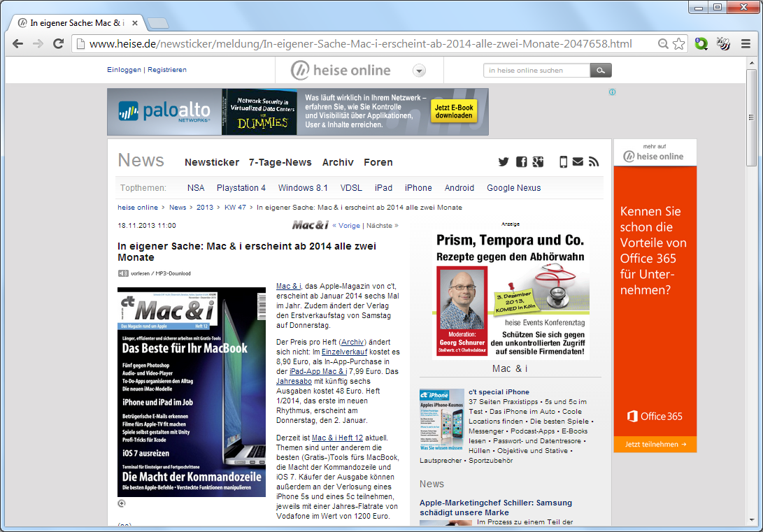The image size is (763, 532).
Task: Click the search magnifier button
Action: point(601,71)
